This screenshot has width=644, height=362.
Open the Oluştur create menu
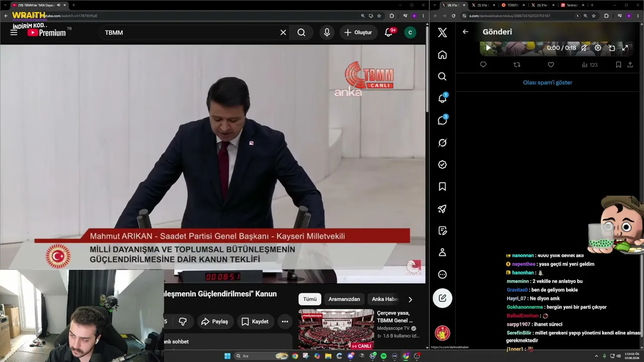(x=358, y=33)
